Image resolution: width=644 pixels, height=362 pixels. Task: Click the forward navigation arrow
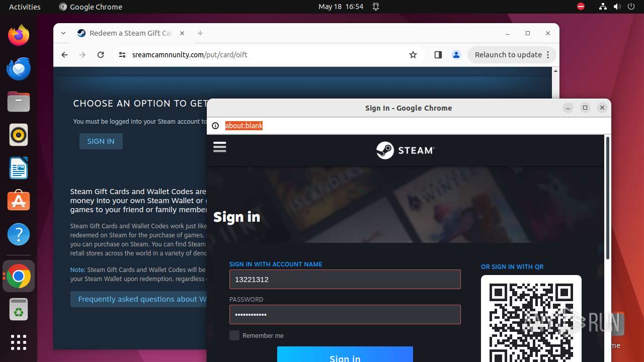pyautogui.click(x=83, y=55)
